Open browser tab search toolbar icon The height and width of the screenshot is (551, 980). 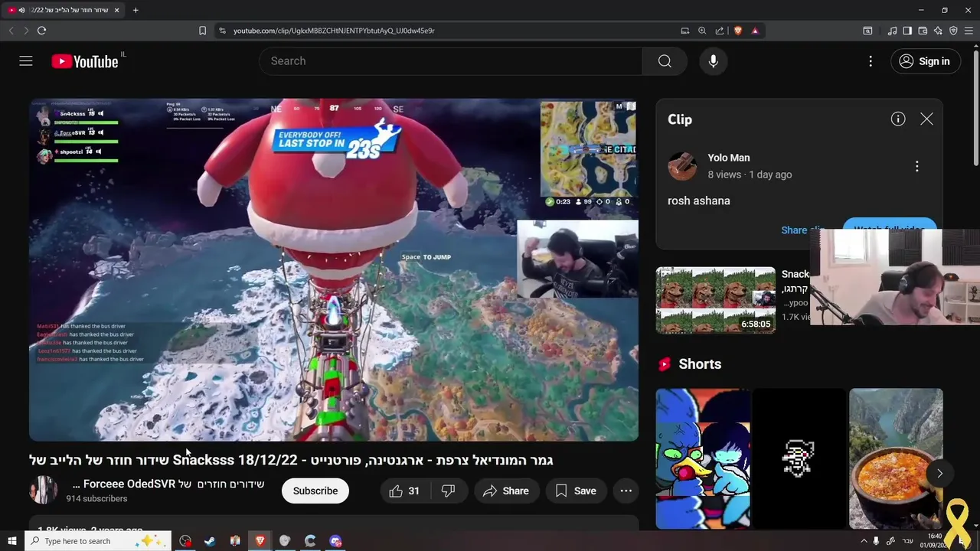[x=867, y=31]
